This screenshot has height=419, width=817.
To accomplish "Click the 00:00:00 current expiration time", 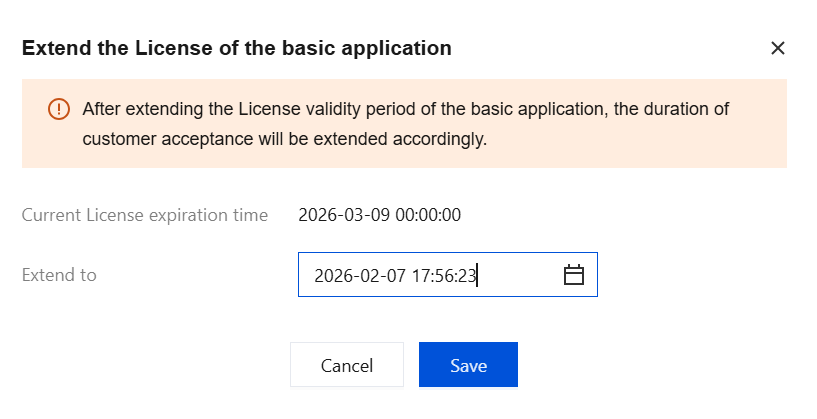I will (424, 215).
